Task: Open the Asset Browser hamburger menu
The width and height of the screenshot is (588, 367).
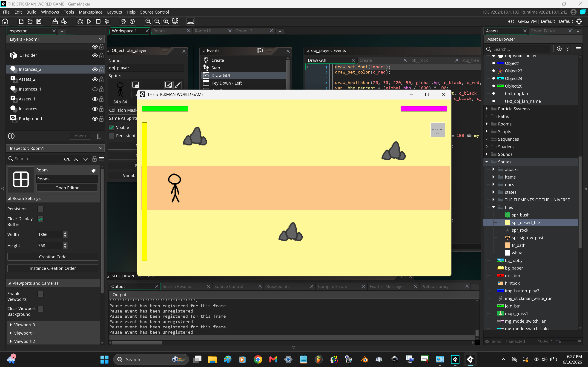Action: (x=578, y=49)
